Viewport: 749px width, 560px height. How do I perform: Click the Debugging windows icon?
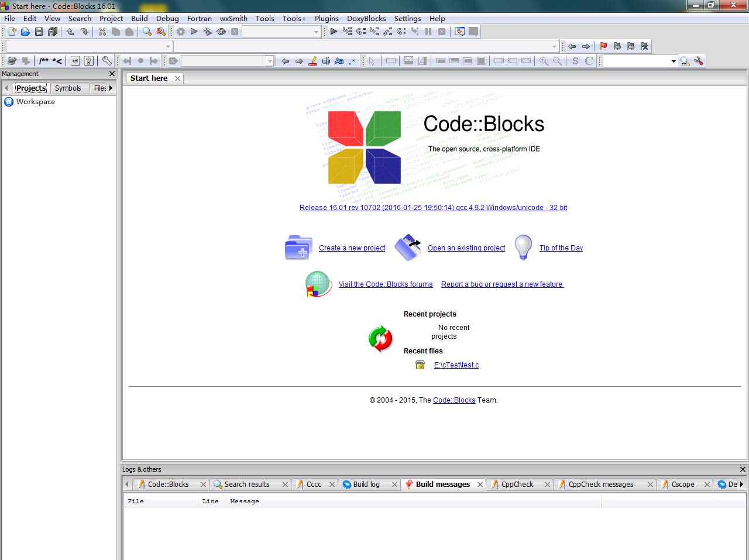(x=460, y=32)
